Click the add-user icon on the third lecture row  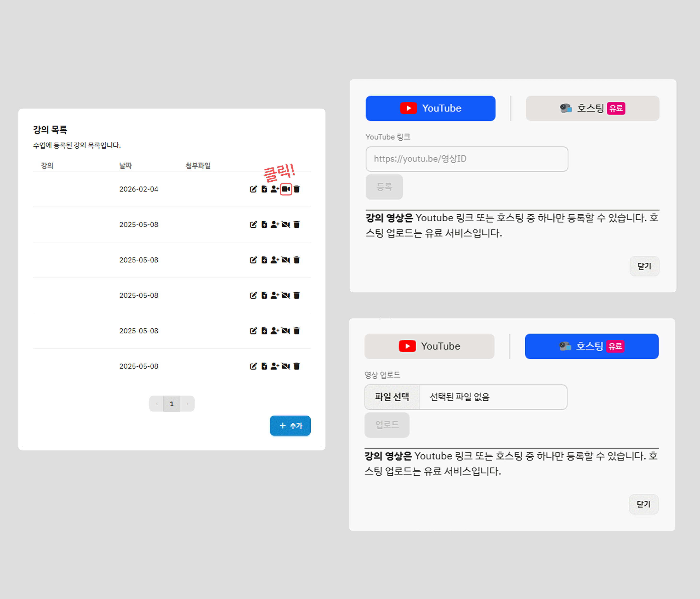[x=275, y=260]
